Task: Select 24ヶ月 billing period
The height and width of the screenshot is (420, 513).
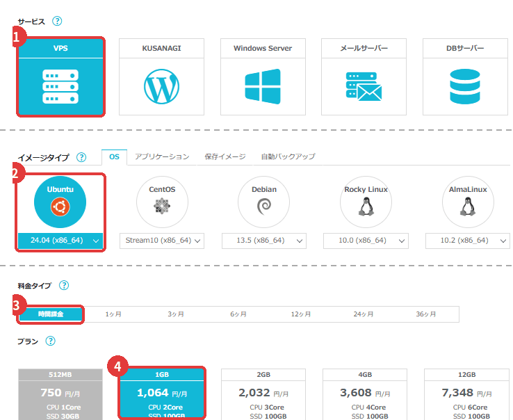Action: click(x=364, y=314)
